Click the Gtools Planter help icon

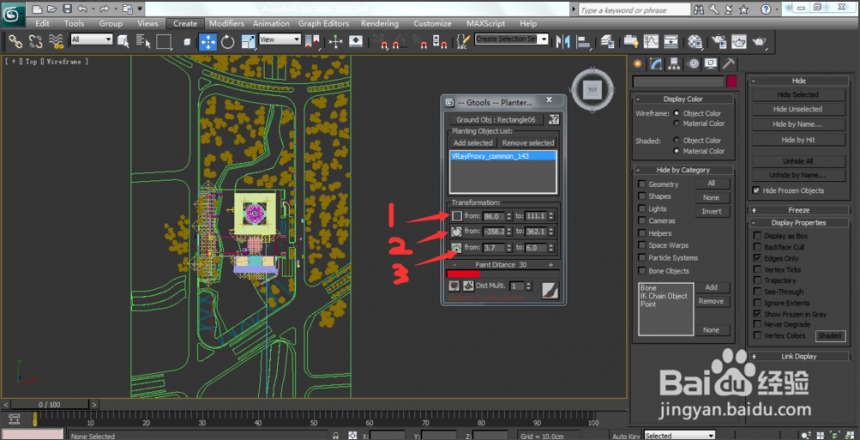pos(553,119)
